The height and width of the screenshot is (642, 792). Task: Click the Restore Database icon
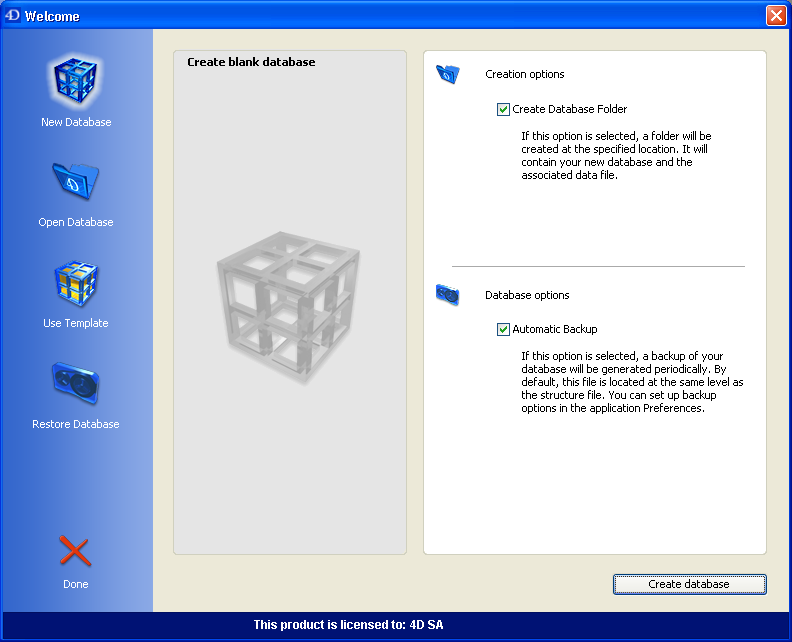[76, 384]
